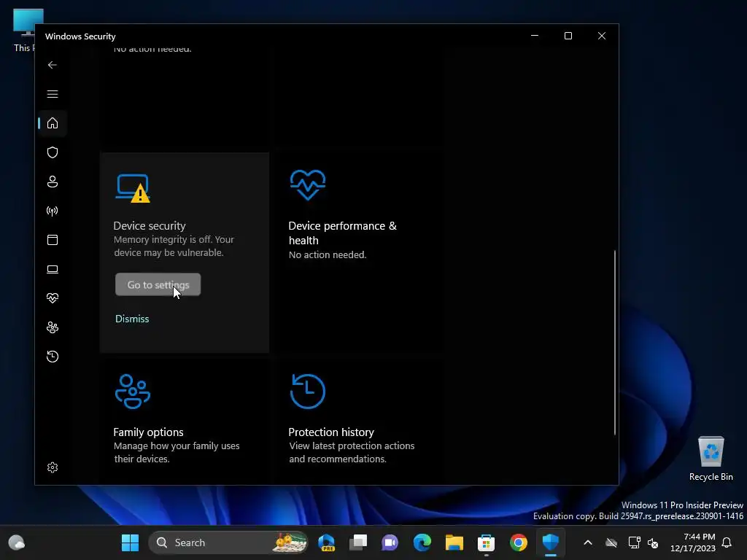This screenshot has width=747, height=560.
Task: Click "View latest protection actions" description text
Action: [x=352, y=452]
